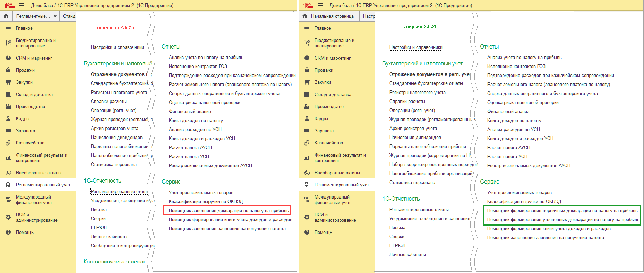Click Помощь question icon in left window
644x273 pixels.
[8, 232]
